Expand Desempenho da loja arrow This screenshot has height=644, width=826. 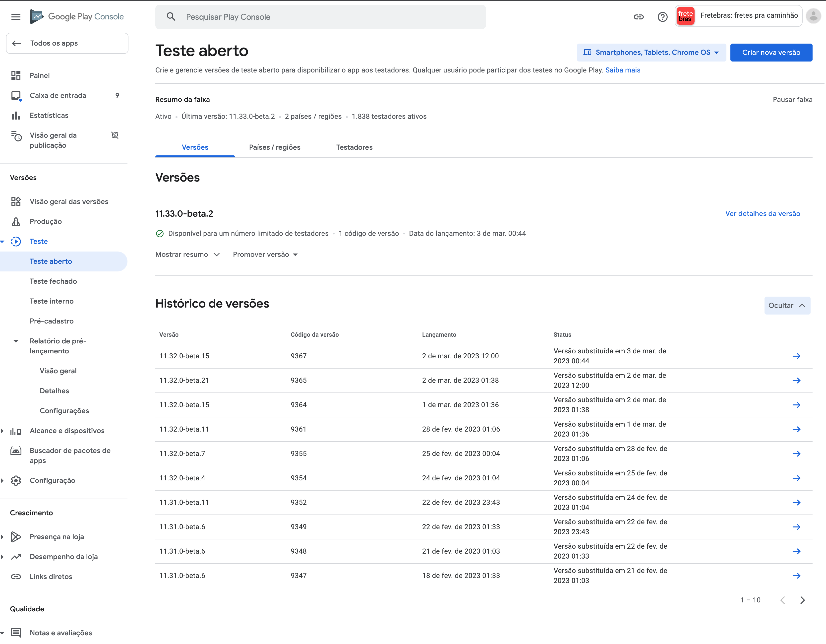pos(3,557)
